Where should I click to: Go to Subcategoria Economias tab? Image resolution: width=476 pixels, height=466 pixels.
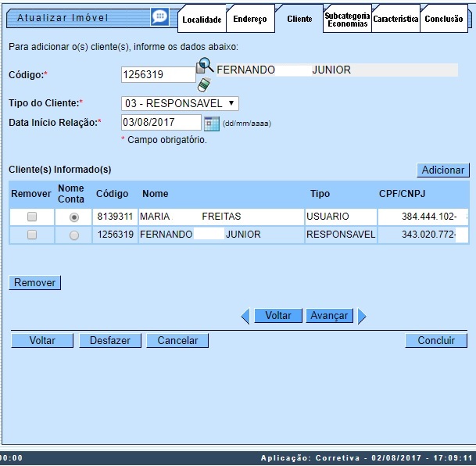[347, 20]
